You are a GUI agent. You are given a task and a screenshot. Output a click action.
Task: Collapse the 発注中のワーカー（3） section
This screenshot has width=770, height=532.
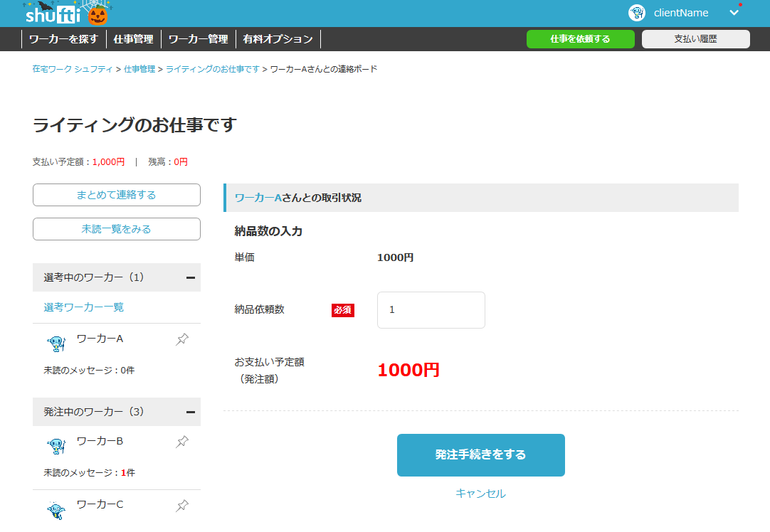tap(191, 413)
